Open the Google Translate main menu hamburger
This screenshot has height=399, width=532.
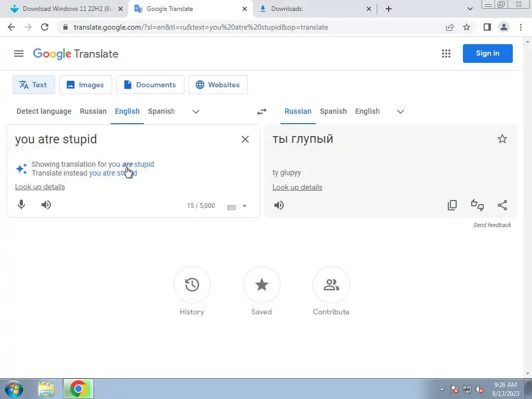tap(19, 54)
